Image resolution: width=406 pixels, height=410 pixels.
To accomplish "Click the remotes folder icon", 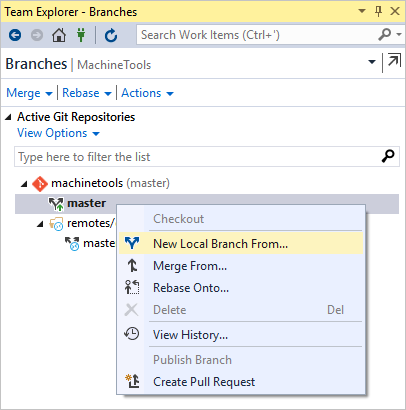I will click(x=56, y=224).
